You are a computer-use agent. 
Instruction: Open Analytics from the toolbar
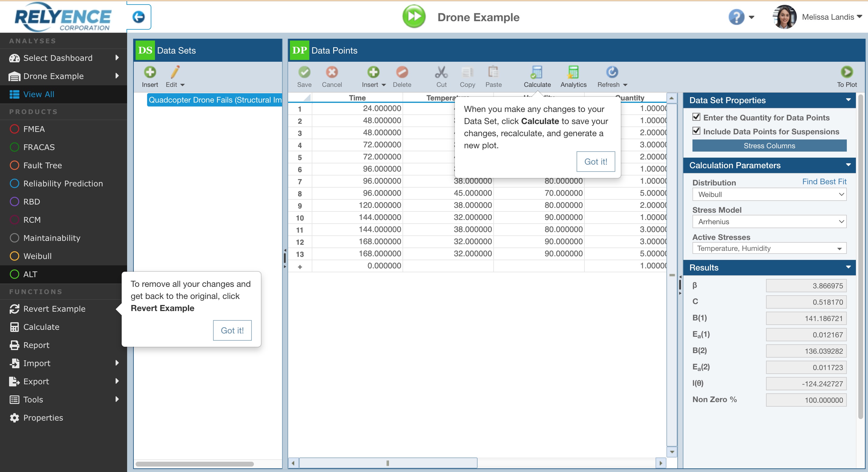point(573,72)
